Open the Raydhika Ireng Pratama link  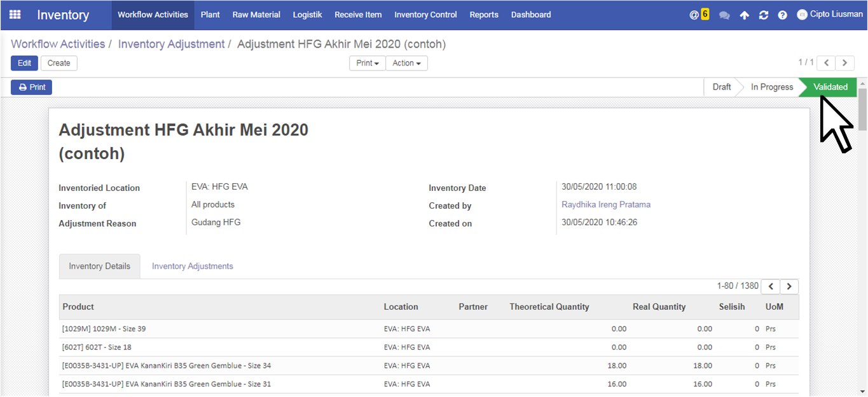coord(605,204)
